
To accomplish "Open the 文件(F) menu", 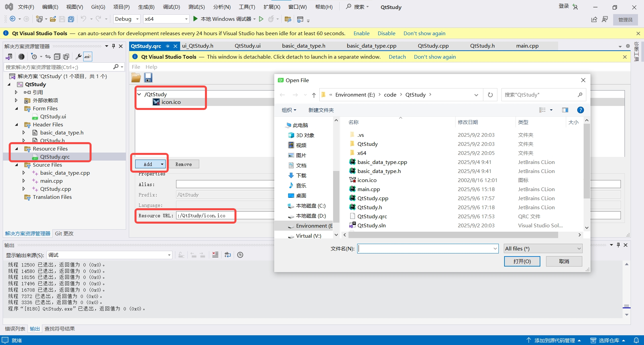I will (x=26, y=7).
